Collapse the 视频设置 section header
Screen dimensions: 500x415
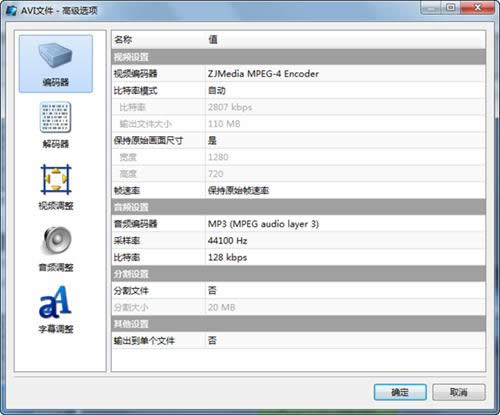tap(298, 57)
